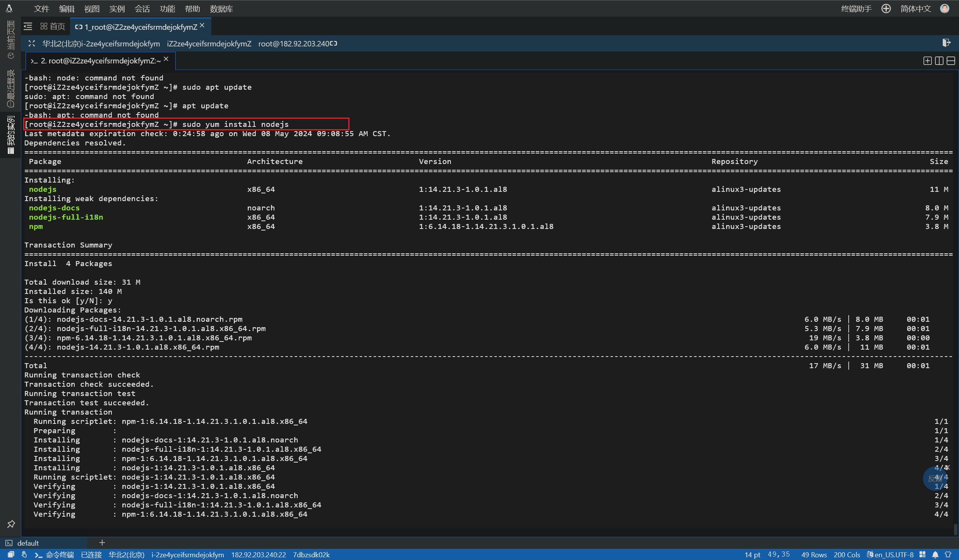
Task: Open the 数据库 menu
Action: pyautogui.click(x=221, y=9)
